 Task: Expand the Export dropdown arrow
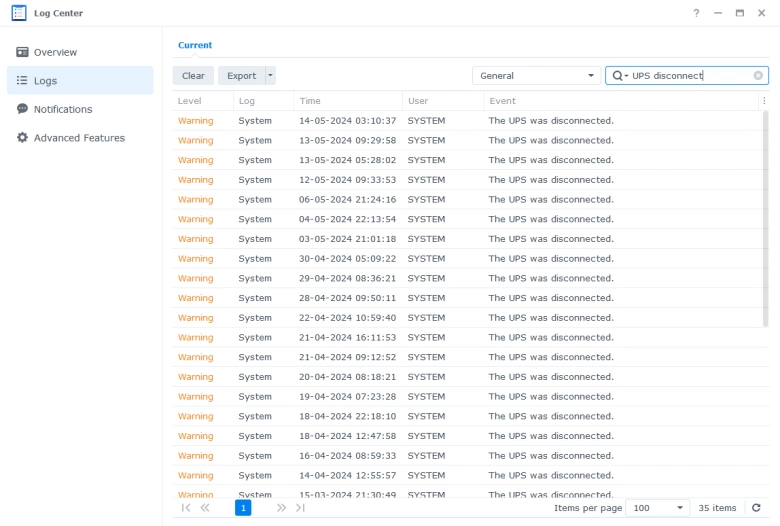click(x=270, y=76)
